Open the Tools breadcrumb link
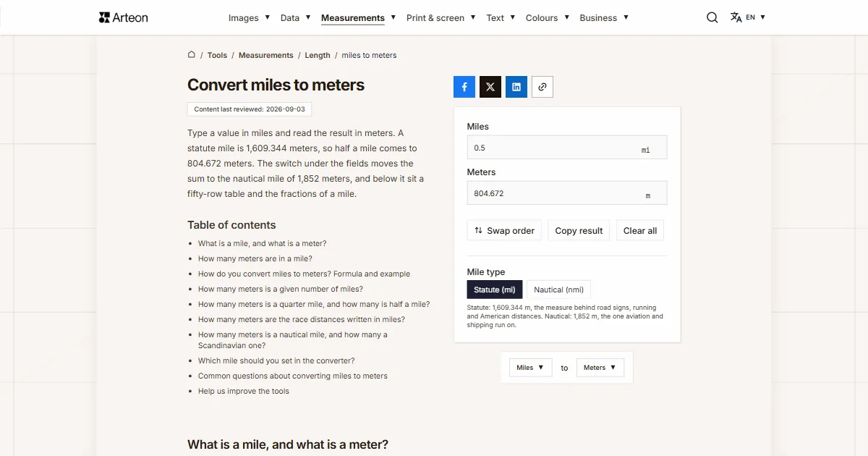The width and height of the screenshot is (868, 456). [217, 55]
